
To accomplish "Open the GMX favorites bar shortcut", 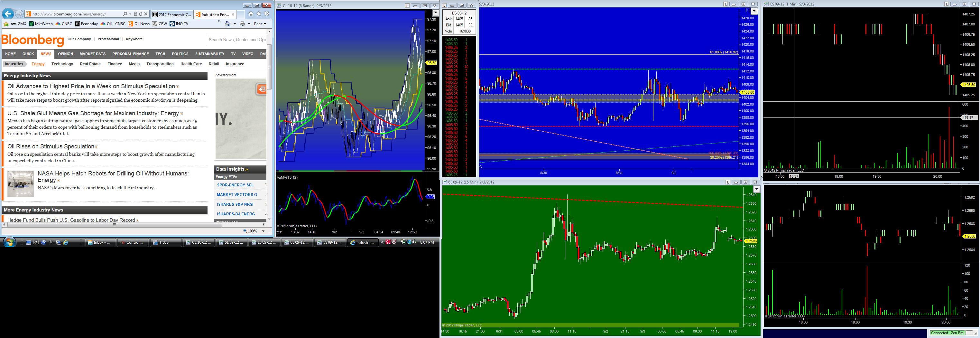I will point(19,23).
